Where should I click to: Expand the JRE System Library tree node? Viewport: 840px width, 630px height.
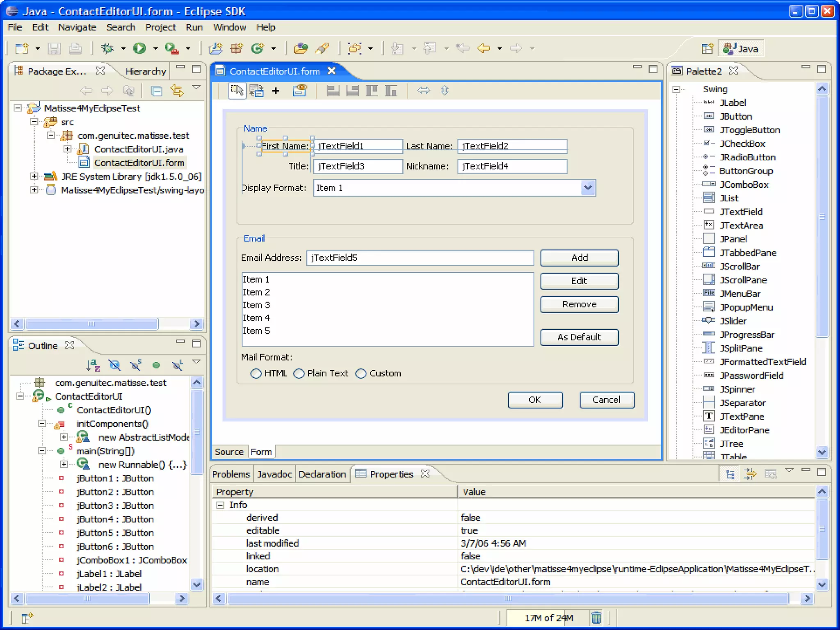34,176
